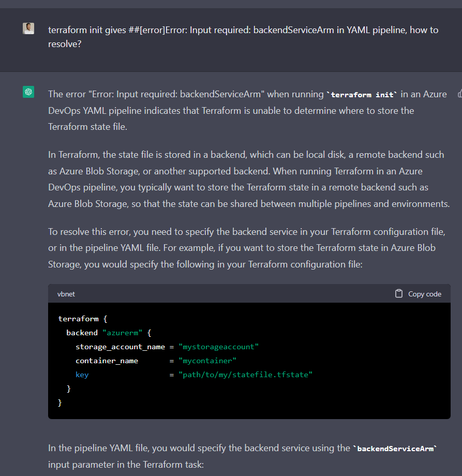The height and width of the screenshot is (476, 462).
Task: Click the "terraform {" line in code
Action: (82, 319)
